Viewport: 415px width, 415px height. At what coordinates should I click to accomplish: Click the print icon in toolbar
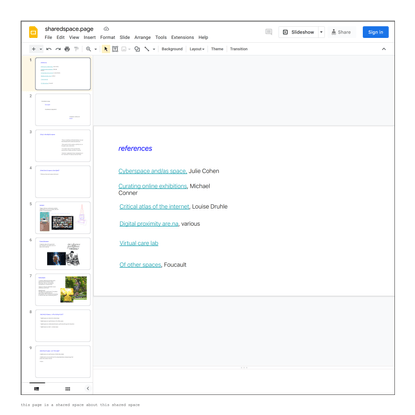click(67, 49)
